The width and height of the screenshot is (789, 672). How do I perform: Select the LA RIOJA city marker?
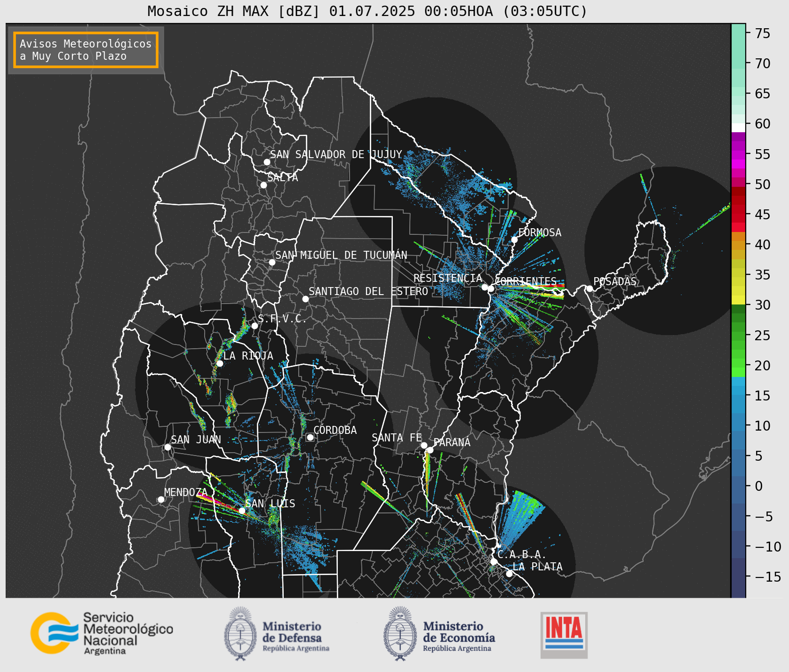220,363
